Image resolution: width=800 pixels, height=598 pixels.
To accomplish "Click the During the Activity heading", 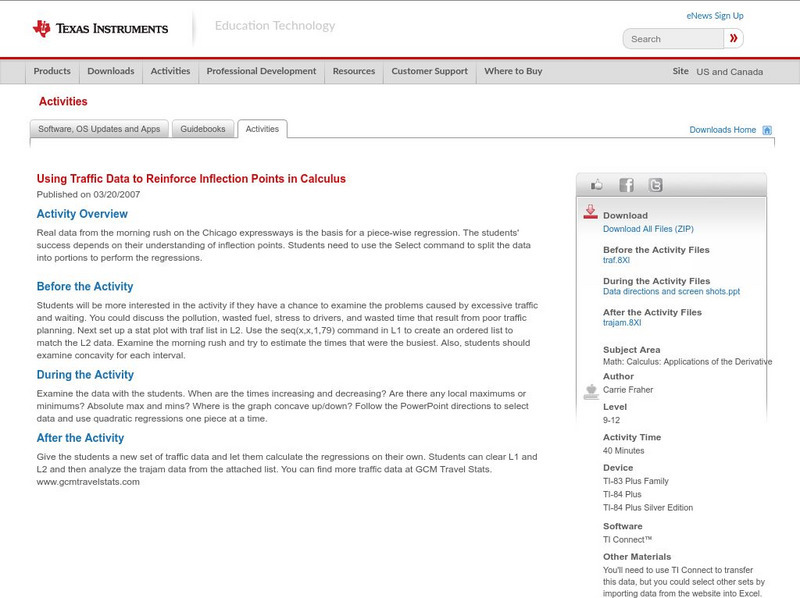I will (85, 375).
